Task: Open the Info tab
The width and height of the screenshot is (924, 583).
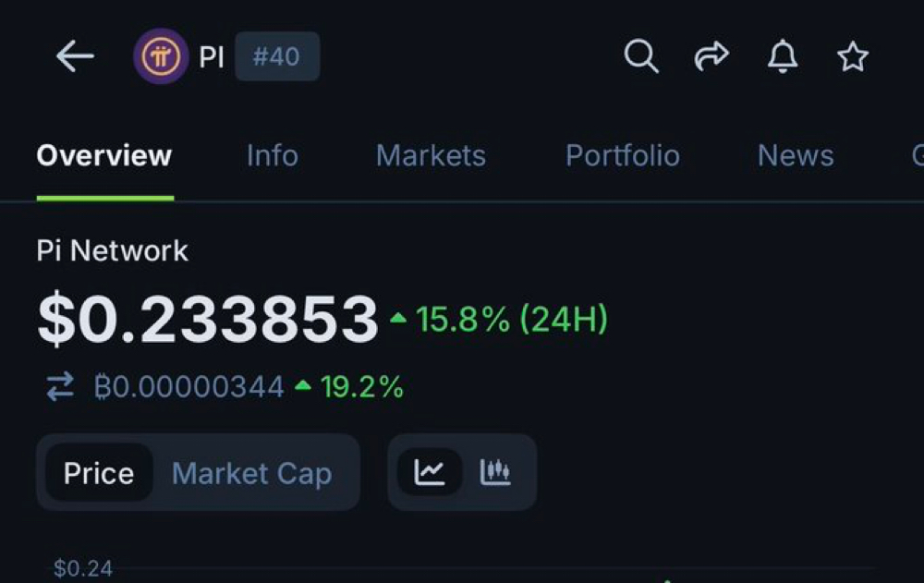Action: [272, 155]
